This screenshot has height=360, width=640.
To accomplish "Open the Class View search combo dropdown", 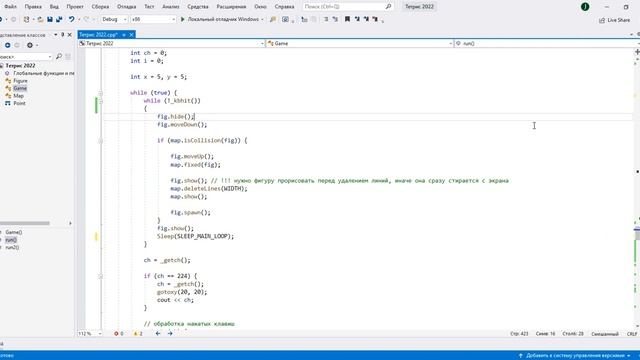I will [x=50, y=56].
